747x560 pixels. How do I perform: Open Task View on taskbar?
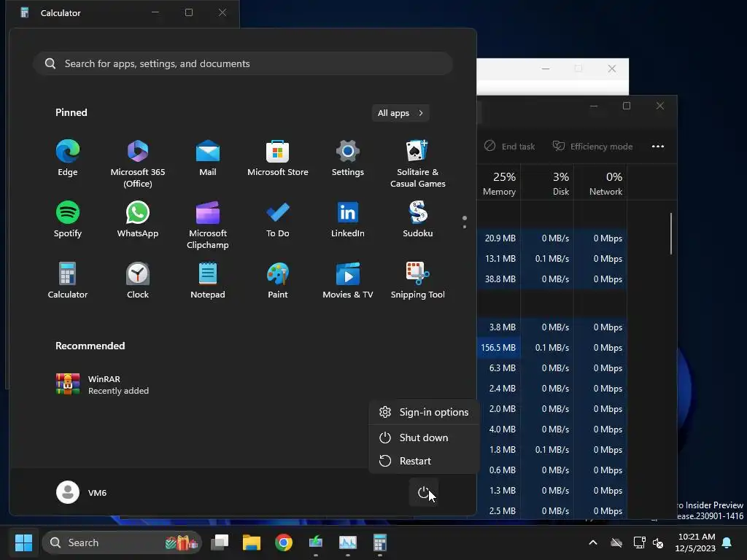pos(220,542)
